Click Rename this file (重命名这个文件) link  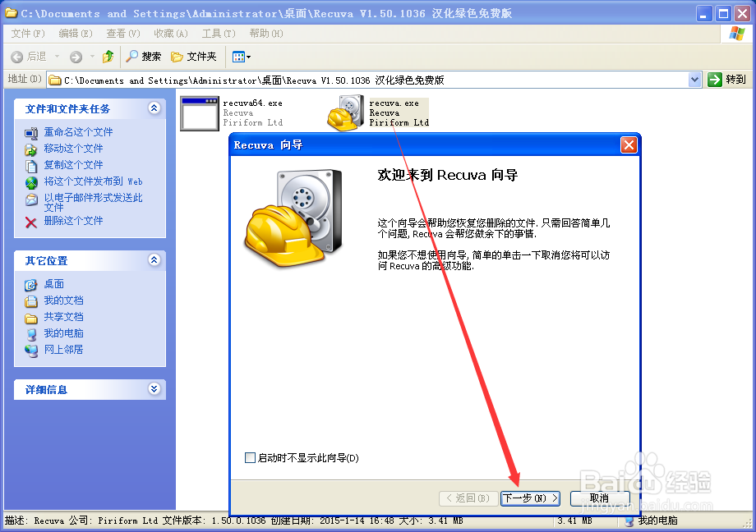pos(79,131)
